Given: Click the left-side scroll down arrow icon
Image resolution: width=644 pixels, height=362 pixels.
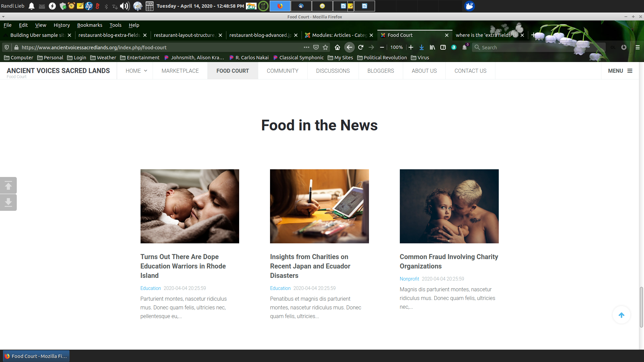Looking at the screenshot, I should pyautogui.click(x=8, y=202).
